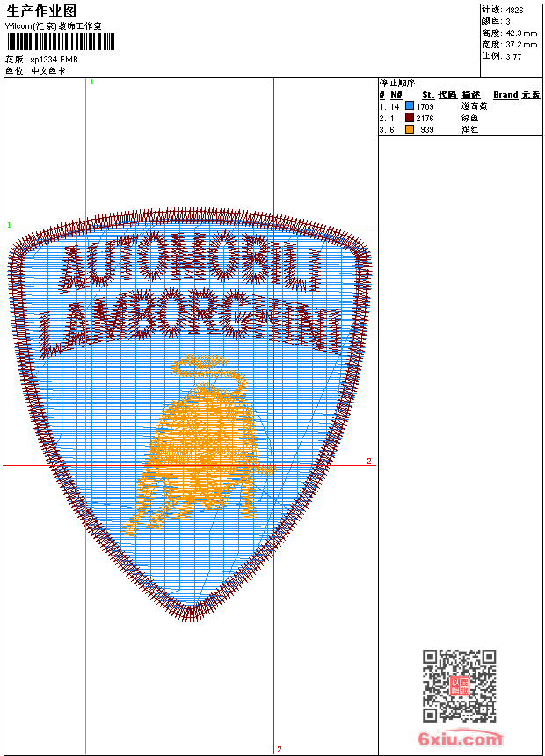
Task: Click the color description '道奇蓝'
Action: (x=474, y=106)
